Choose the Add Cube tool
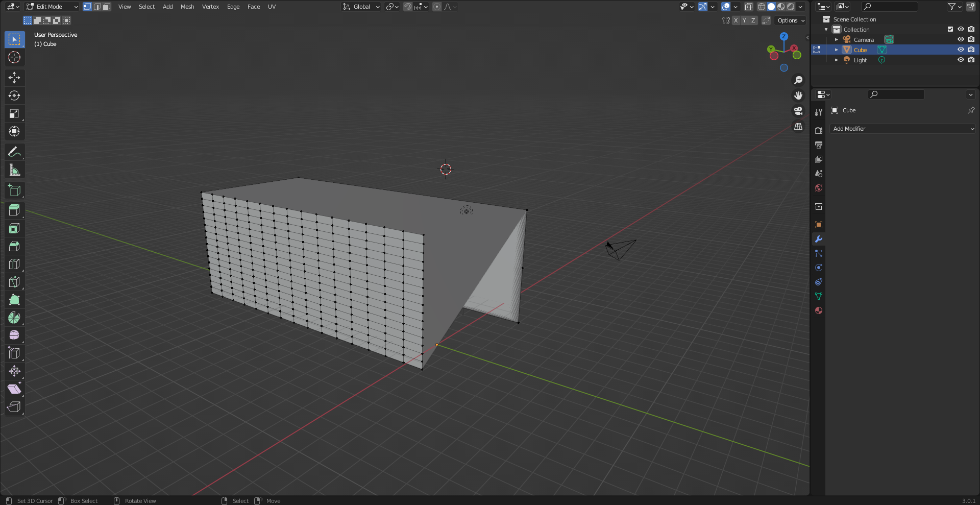The height and width of the screenshot is (505, 980). pyautogui.click(x=14, y=190)
